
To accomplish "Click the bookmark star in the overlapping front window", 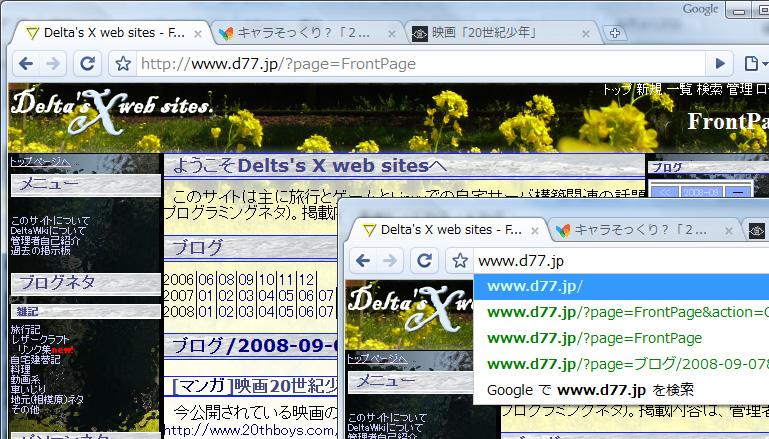I will click(460, 260).
